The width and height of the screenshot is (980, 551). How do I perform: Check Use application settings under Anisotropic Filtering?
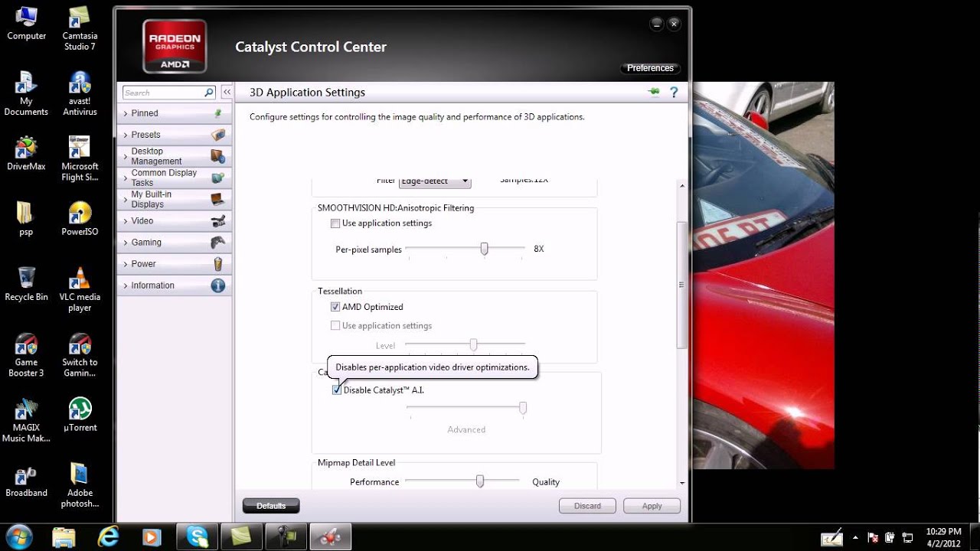pyautogui.click(x=335, y=223)
